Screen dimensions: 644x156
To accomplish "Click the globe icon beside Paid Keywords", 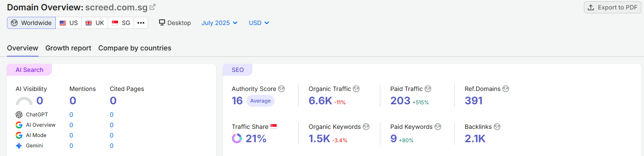I will pyautogui.click(x=438, y=127).
